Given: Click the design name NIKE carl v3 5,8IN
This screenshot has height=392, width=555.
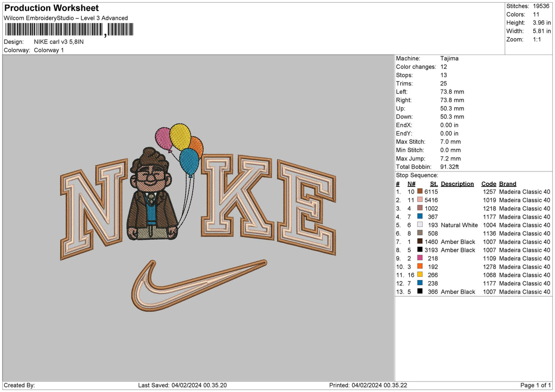Looking at the screenshot, I should pos(59,42).
